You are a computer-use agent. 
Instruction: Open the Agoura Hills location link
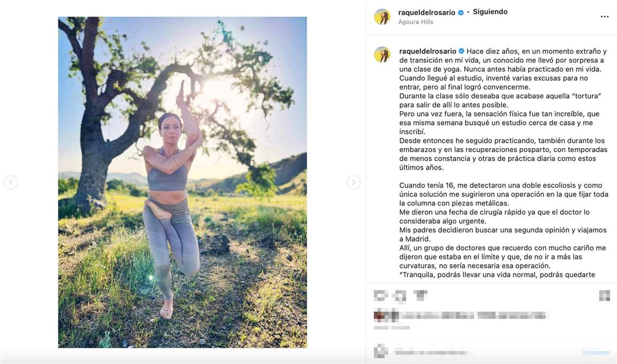415,22
